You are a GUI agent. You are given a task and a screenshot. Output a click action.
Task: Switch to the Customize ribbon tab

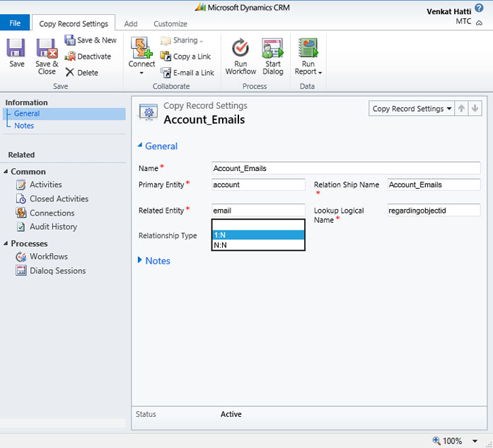pos(170,24)
